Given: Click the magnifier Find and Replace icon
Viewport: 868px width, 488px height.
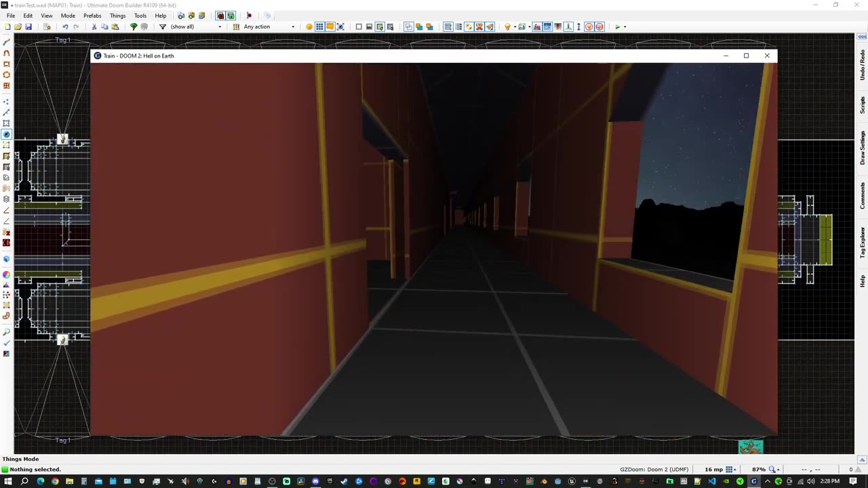Looking at the screenshot, I should click(7, 332).
